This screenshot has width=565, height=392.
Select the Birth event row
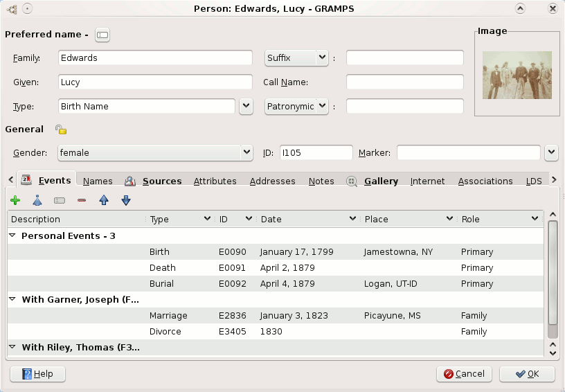coord(276,252)
